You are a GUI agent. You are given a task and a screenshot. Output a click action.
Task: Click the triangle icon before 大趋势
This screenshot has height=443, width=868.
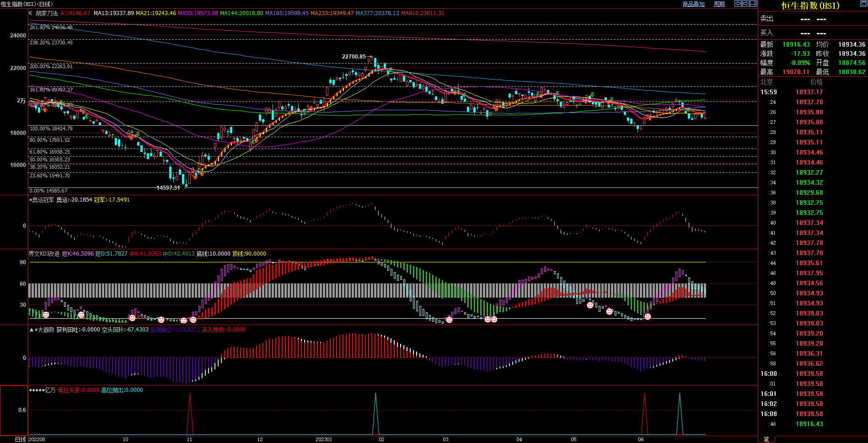click(x=31, y=330)
